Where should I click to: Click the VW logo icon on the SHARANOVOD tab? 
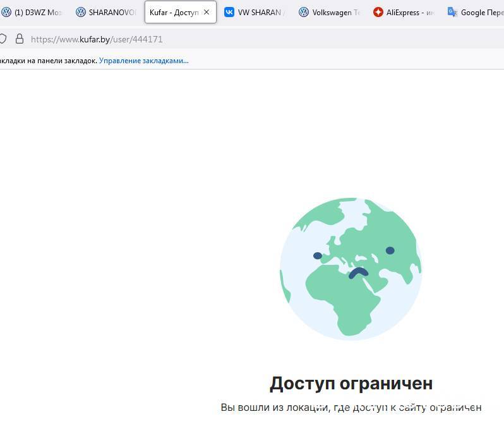pos(80,12)
